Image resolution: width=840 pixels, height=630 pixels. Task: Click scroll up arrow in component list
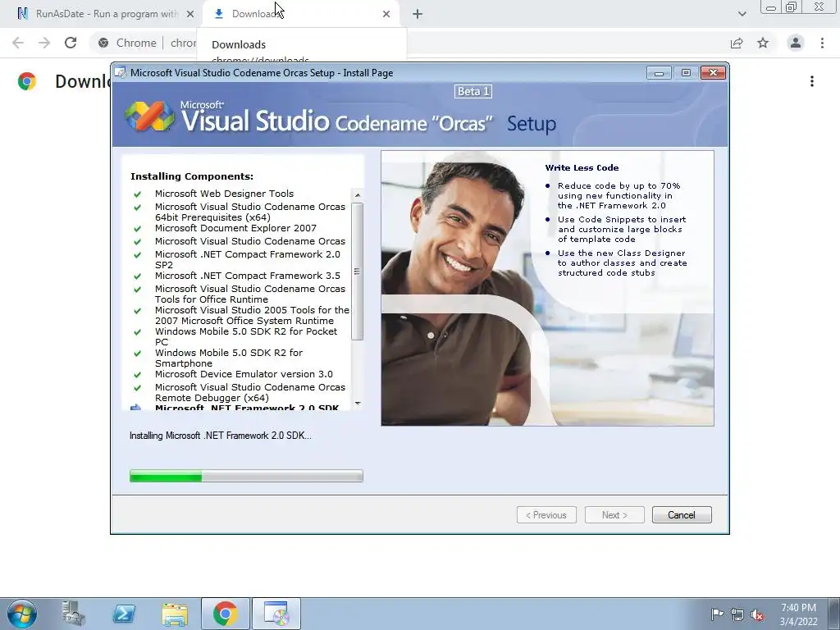pos(358,194)
